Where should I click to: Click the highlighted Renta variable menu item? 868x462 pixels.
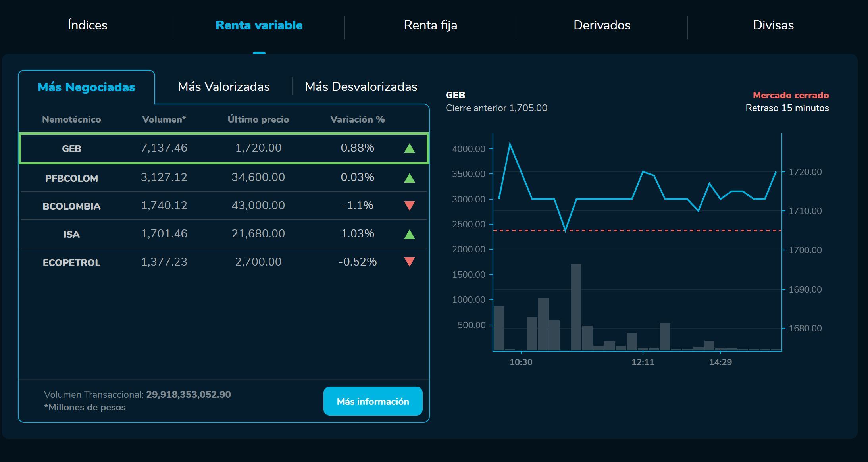tap(259, 25)
